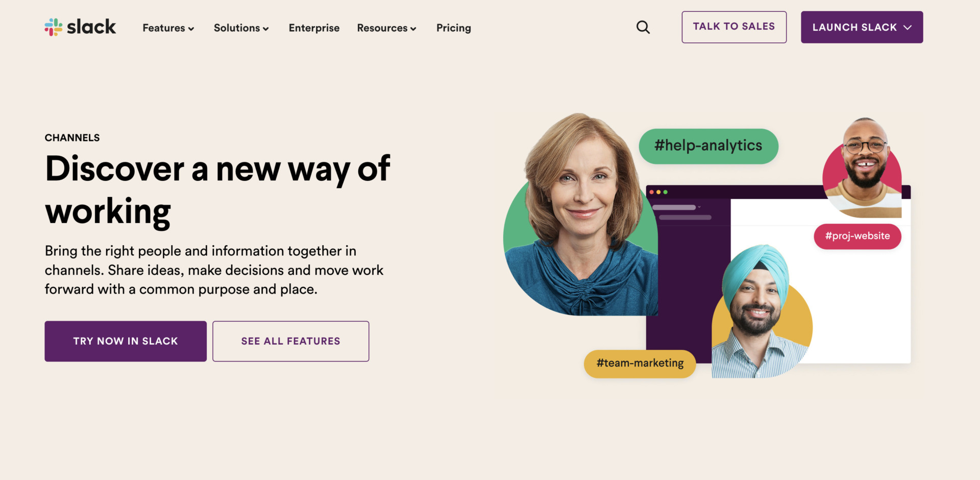Image resolution: width=980 pixels, height=480 pixels.
Task: Go to the Enterprise page
Action: [x=314, y=28]
